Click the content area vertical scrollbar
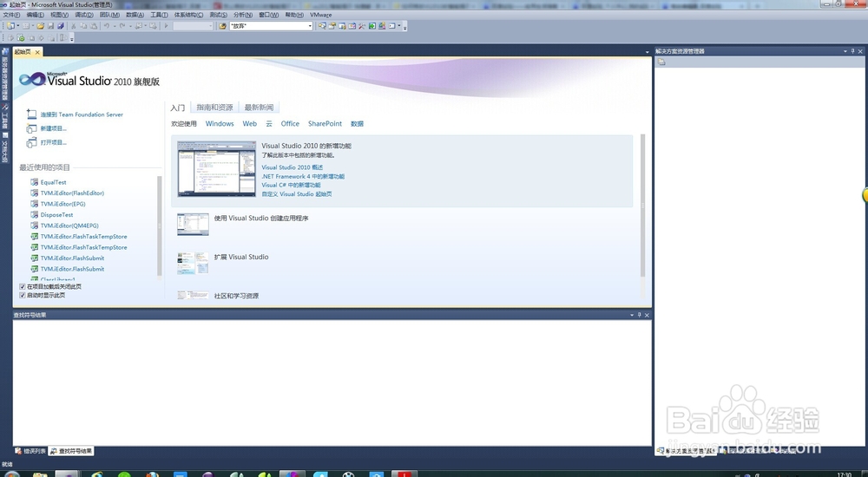868x477 pixels. pos(642,205)
